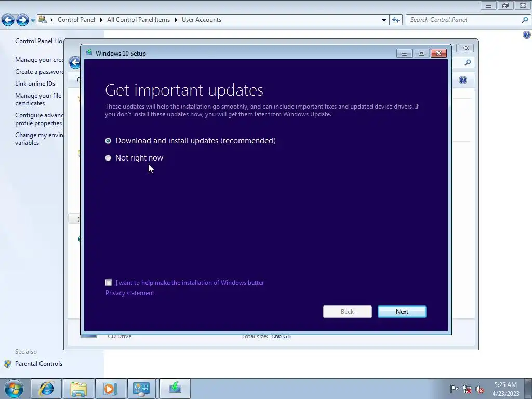This screenshot has height=399, width=532.
Task: Open Configure advanced user profile properties
Action: 39,119
